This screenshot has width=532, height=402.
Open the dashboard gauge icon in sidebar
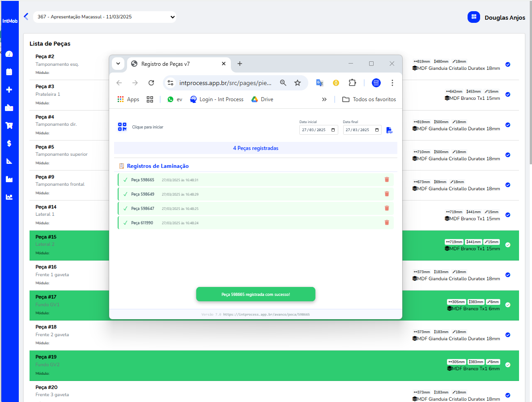point(9,54)
